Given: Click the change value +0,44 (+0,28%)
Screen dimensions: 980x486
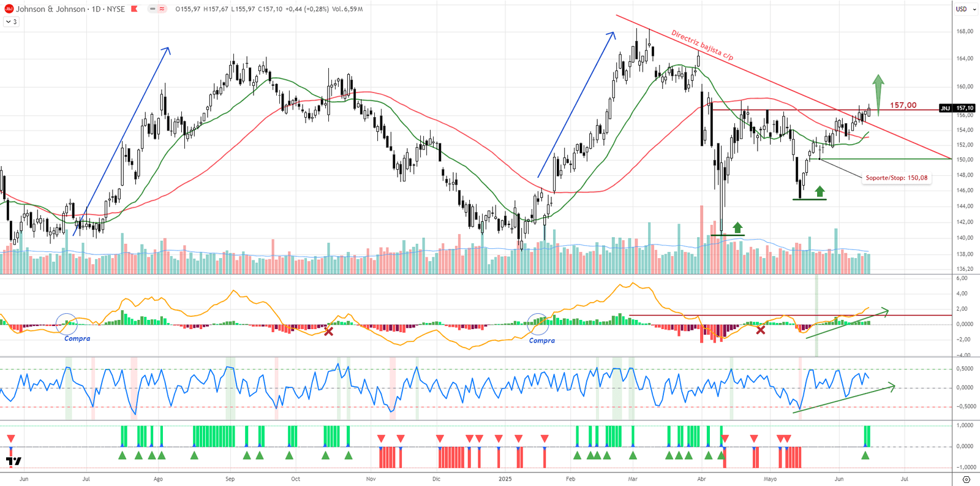Looking at the screenshot, I should coord(307,9).
